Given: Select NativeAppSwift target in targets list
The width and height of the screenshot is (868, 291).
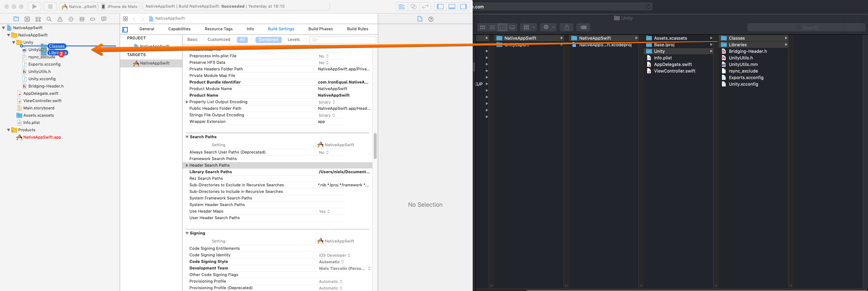Looking at the screenshot, I should point(151,63).
